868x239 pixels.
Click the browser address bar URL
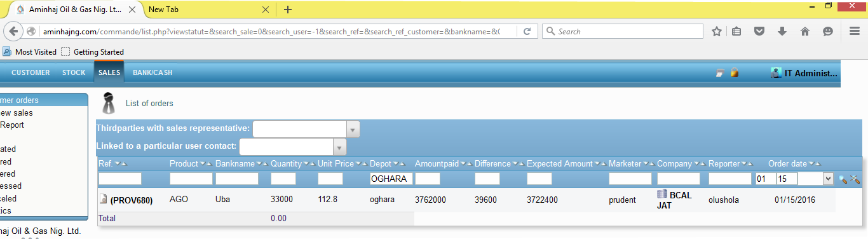click(271, 31)
